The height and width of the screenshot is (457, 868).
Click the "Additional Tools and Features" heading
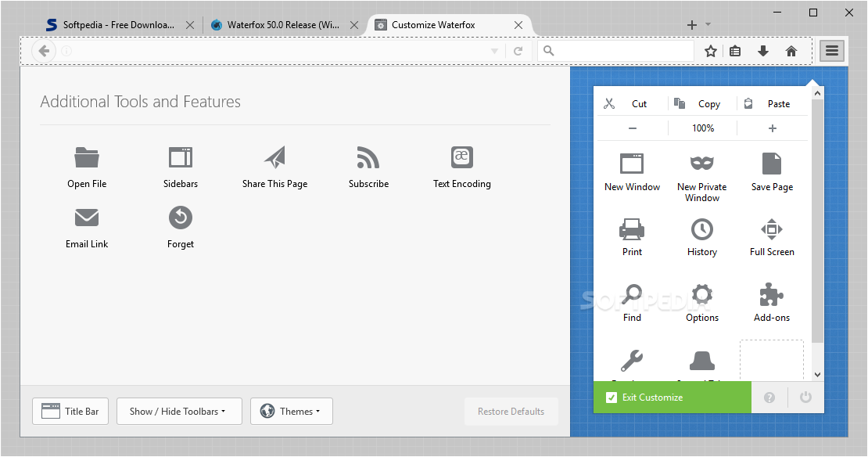[141, 102]
